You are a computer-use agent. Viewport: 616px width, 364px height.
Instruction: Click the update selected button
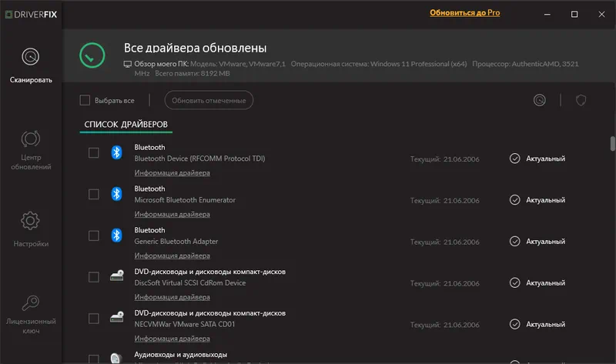click(x=209, y=100)
